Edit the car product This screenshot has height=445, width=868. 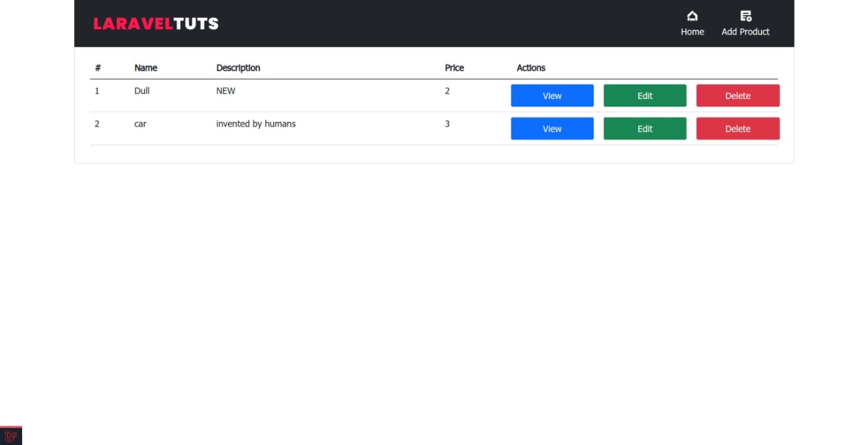coord(645,129)
